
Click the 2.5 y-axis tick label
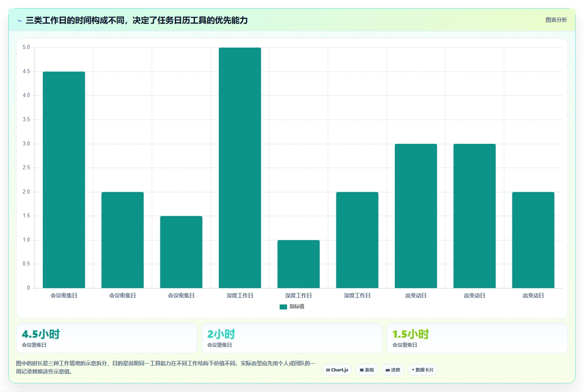pos(26,168)
